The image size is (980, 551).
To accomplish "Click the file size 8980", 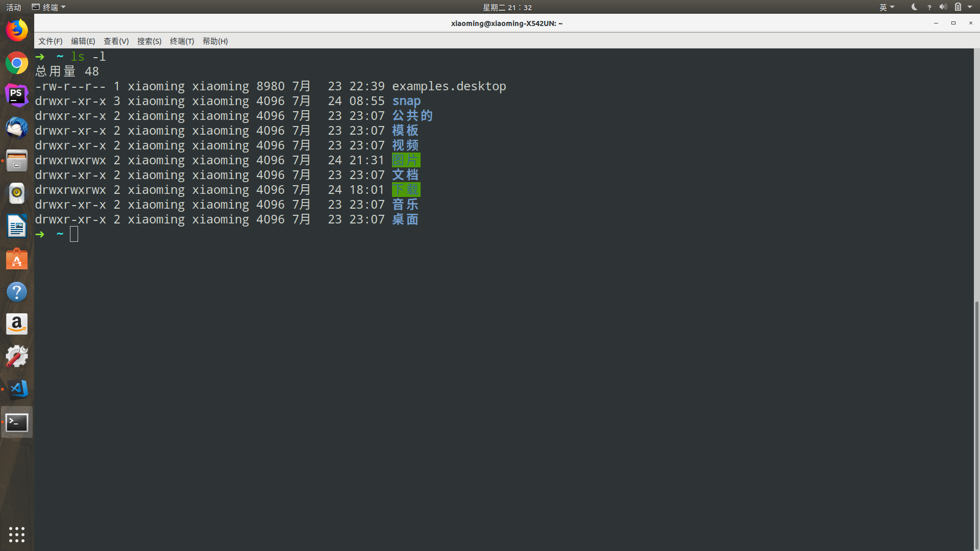I will click(x=271, y=86).
